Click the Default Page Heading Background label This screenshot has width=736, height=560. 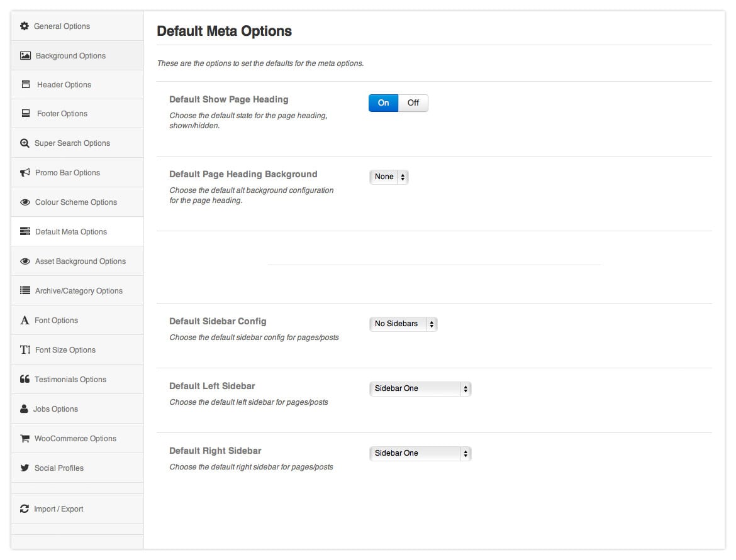click(243, 175)
